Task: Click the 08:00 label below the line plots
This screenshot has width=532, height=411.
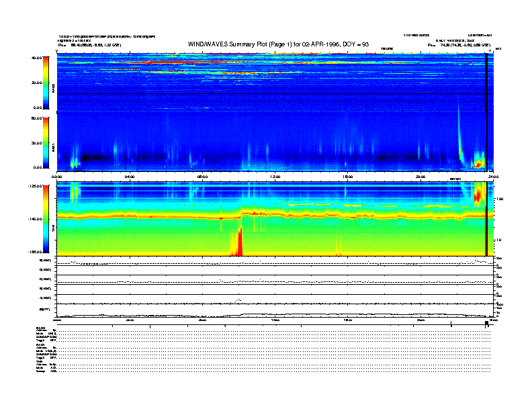Action: (202, 320)
